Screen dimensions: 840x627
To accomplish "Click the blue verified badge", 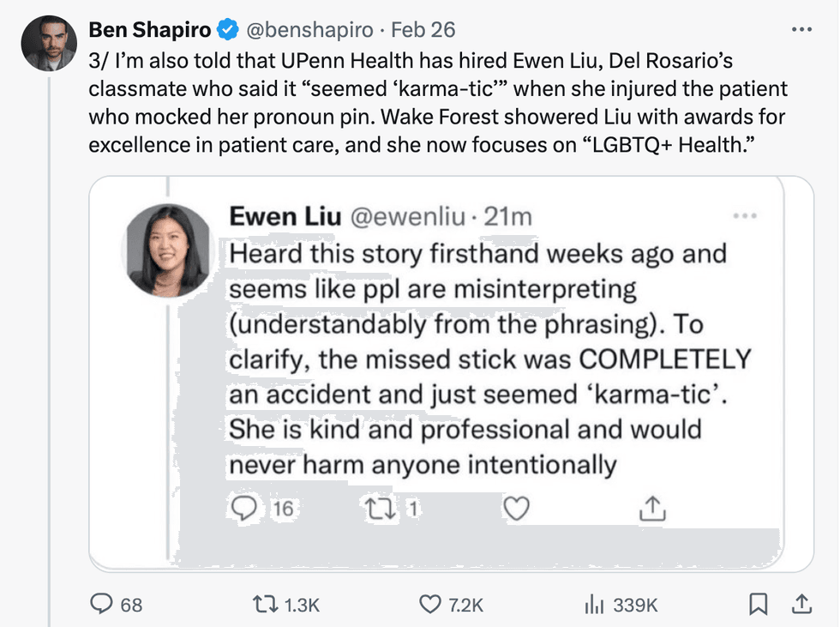I will pos(227,30).
